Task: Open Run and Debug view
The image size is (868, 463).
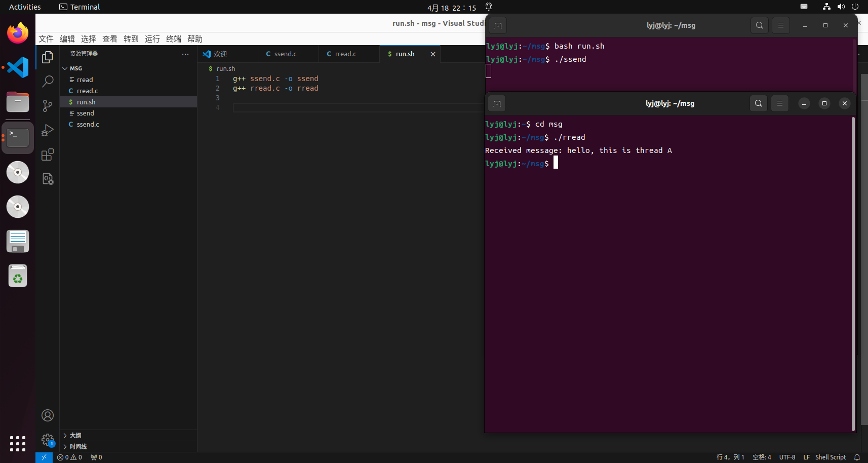Action: pyautogui.click(x=48, y=130)
